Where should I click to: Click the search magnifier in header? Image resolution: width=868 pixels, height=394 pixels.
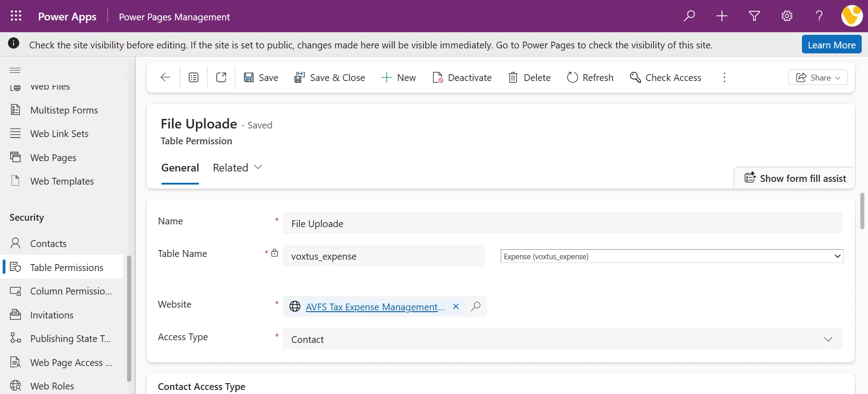(x=689, y=16)
